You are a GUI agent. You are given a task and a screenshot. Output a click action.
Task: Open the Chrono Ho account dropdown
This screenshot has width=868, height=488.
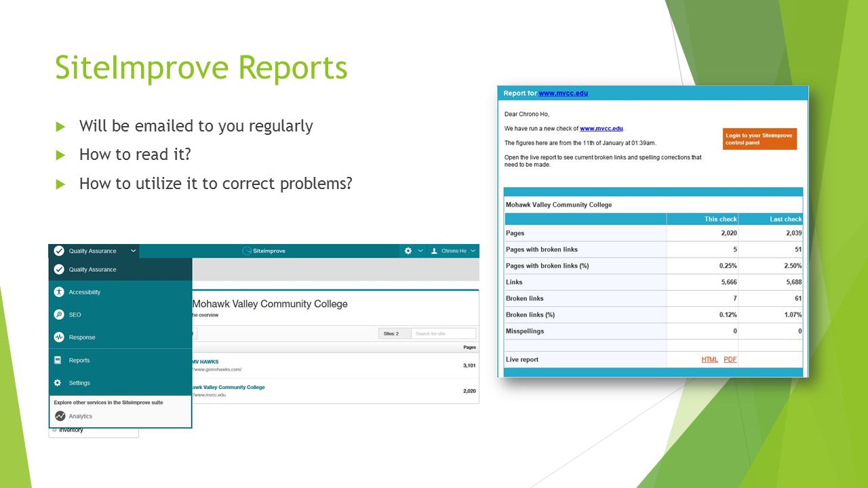pyautogui.click(x=454, y=251)
